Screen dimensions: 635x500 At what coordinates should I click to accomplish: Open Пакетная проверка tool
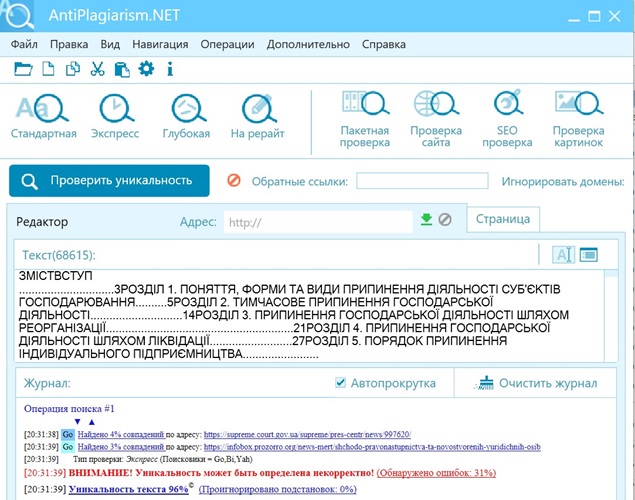[x=364, y=119]
